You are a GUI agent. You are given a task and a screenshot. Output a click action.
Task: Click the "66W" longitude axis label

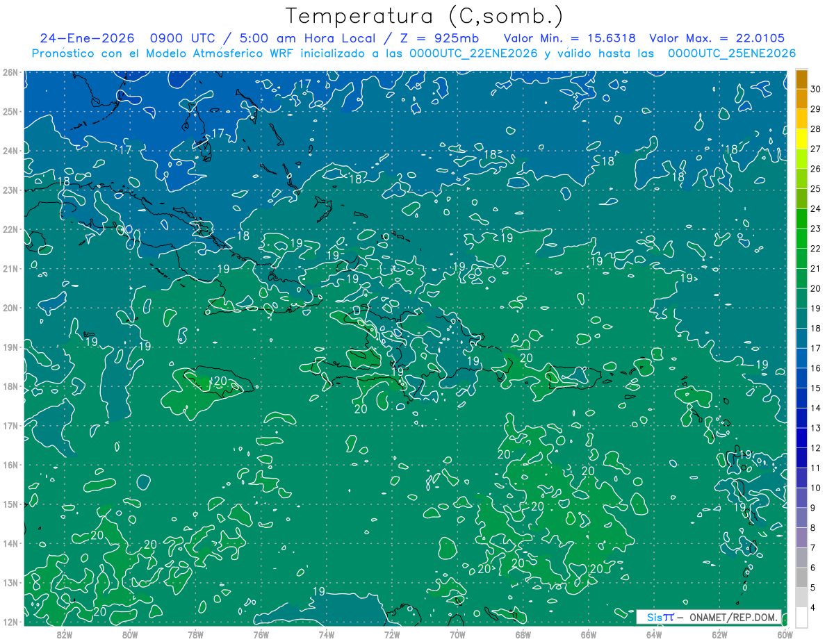pyautogui.click(x=589, y=634)
